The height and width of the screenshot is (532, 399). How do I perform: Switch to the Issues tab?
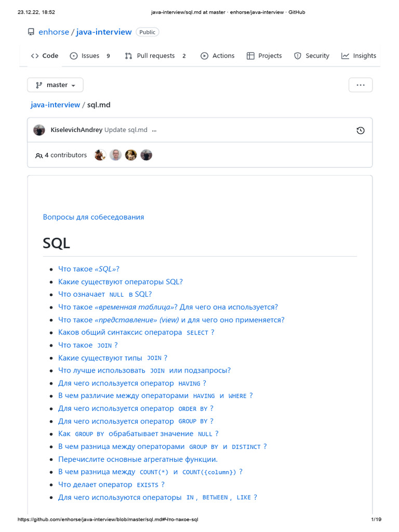(x=90, y=56)
